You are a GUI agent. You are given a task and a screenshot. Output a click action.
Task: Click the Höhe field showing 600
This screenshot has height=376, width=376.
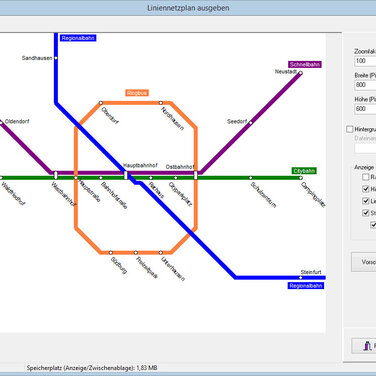point(365,109)
